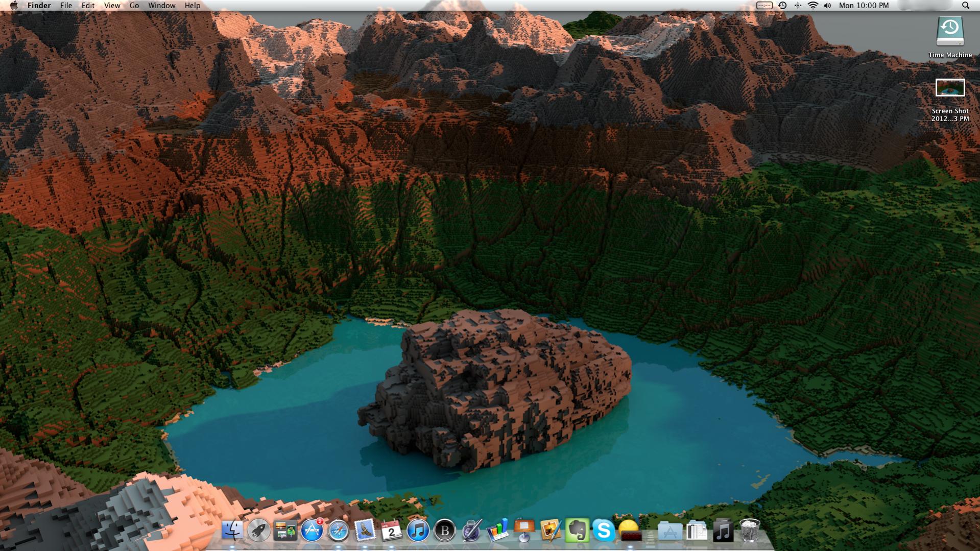
Task: Click the dashed timer menu bar icon
Action: pyautogui.click(x=764, y=6)
